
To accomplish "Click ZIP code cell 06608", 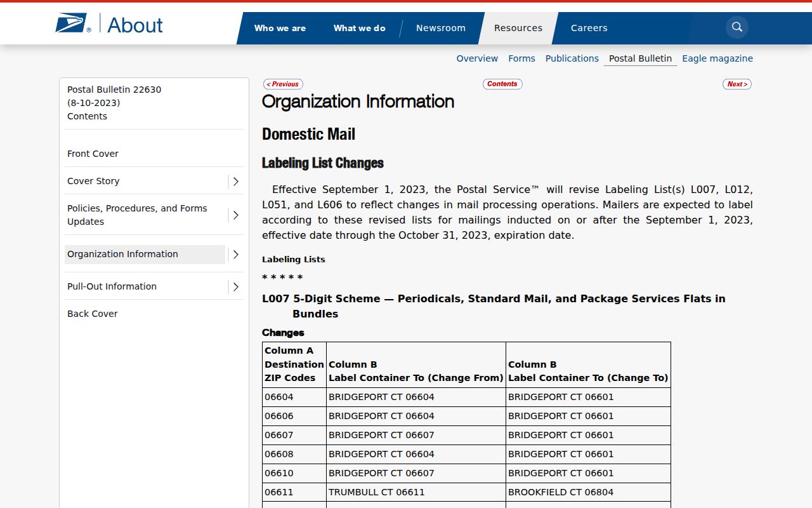I will [294, 455].
